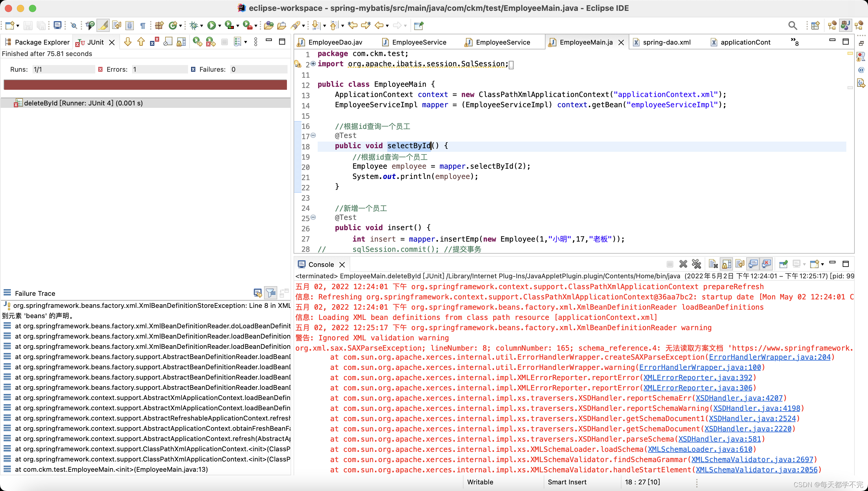Click the Runs 1/1 field
The width and height of the screenshot is (868, 491).
[x=63, y=70]
